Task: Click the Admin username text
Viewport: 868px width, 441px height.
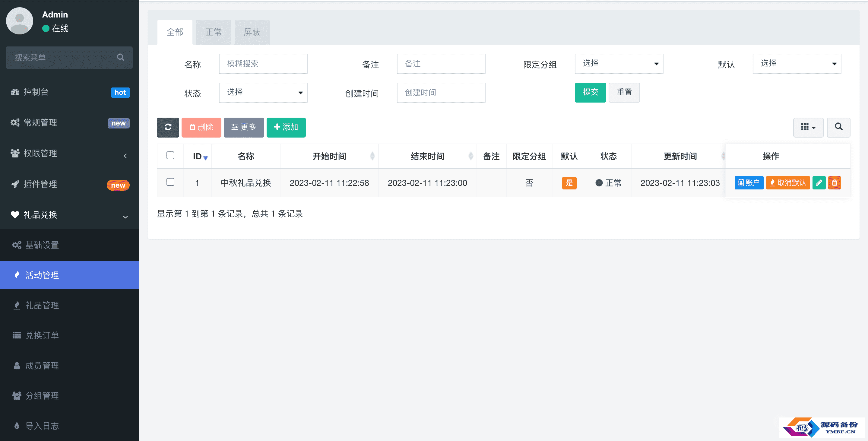Action: tap(55, 14)
